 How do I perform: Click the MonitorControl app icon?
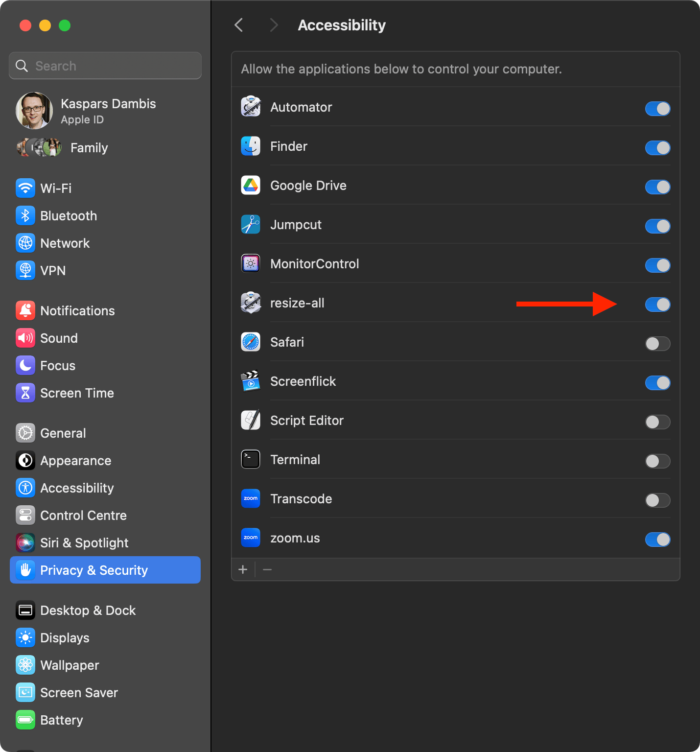[x=251, y=263]
